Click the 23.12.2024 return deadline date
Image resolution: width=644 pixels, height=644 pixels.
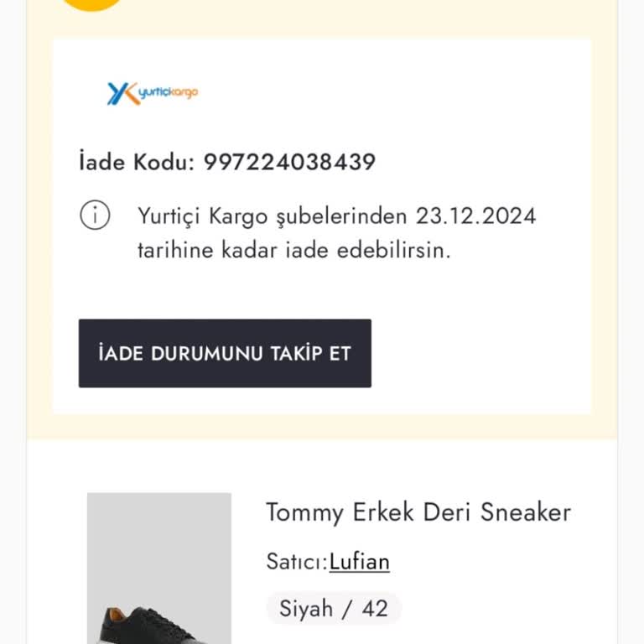[x=475, y=216]
